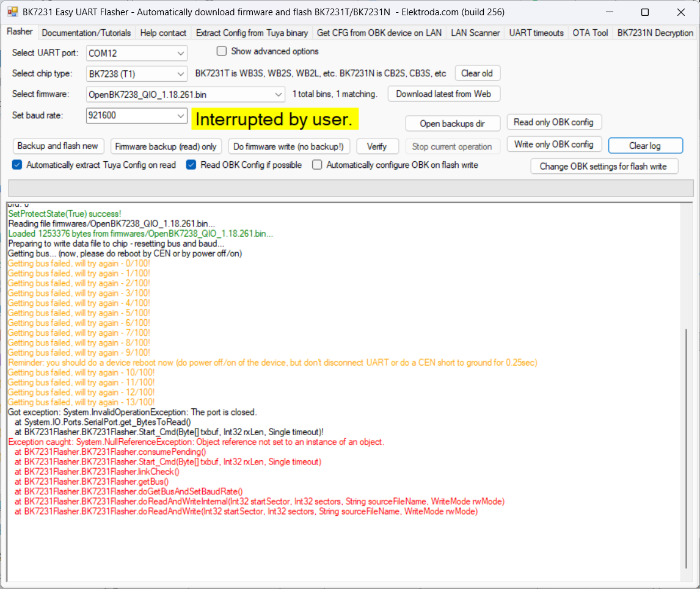
Task: Click Firmware backup (read) only button
Action: click(166, 146)
